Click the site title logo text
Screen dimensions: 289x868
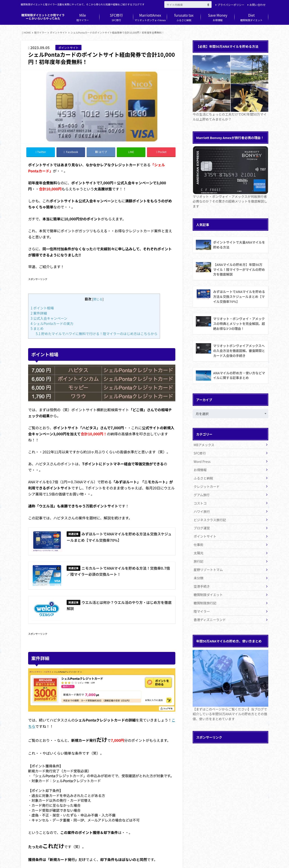pyautogui.click(x=43, y=17)
